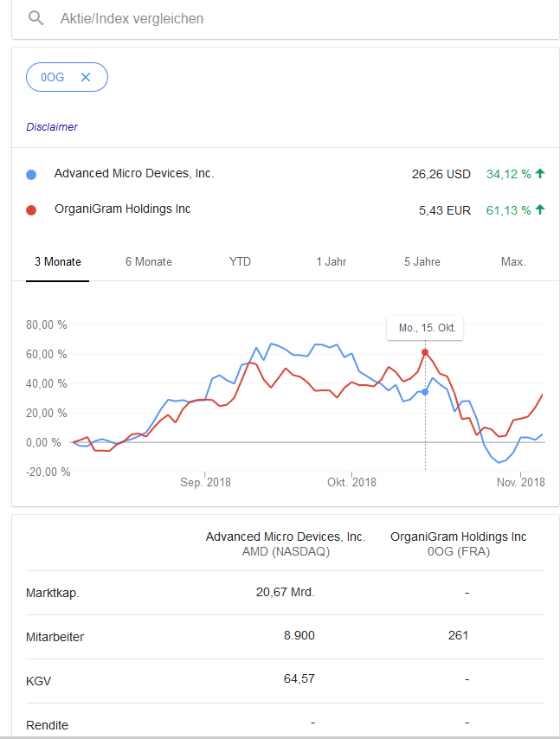Click the 64,57 KGV value
The image size is (560, 739).
tap(299, 678)
